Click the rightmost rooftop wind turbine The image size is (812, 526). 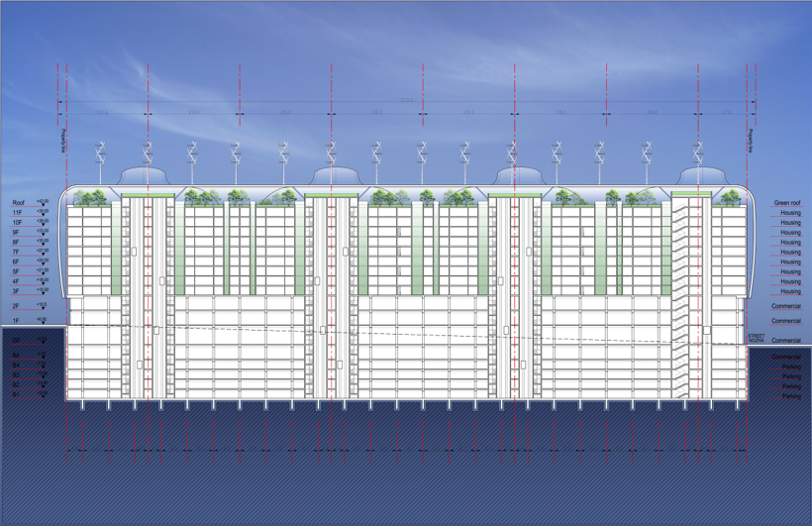[x=698, y=154]
